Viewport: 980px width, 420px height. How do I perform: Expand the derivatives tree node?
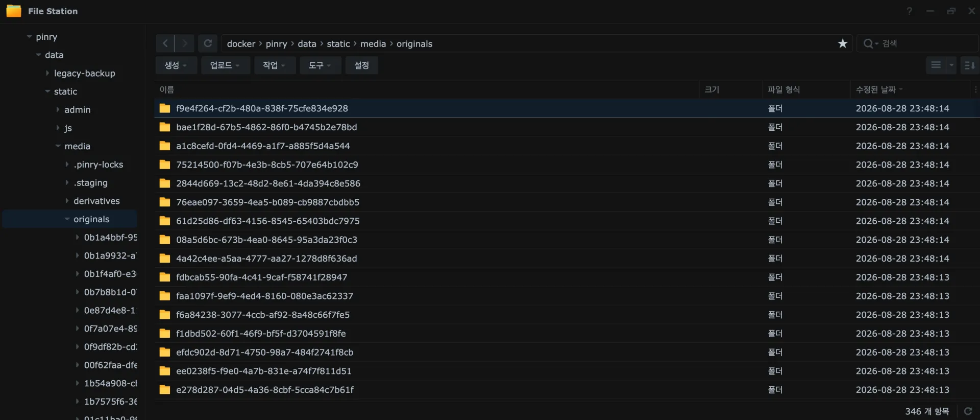67,201
